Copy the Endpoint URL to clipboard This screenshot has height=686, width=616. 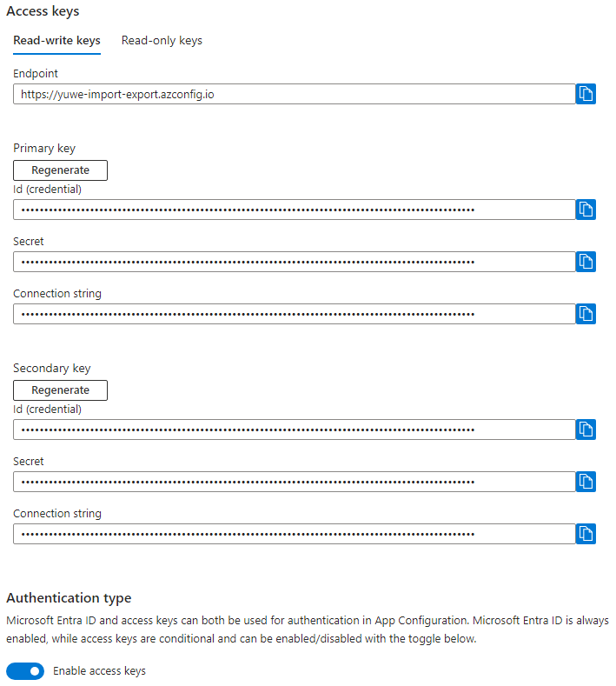pyautogui.click(x=586, y=94)
